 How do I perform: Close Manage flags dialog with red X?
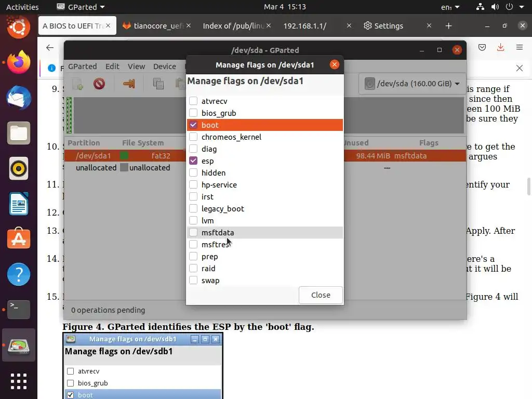pyautogui.click(x=335, y=64)
